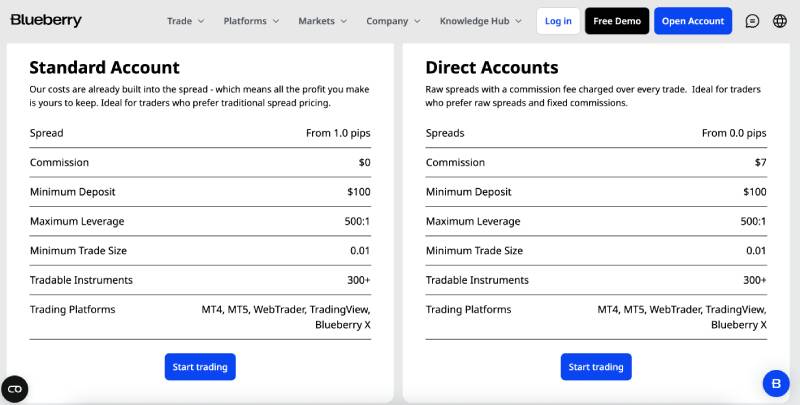Expand the Platforms dropdown menu
This screenshot has width=800, height=405.
(252, 21)
